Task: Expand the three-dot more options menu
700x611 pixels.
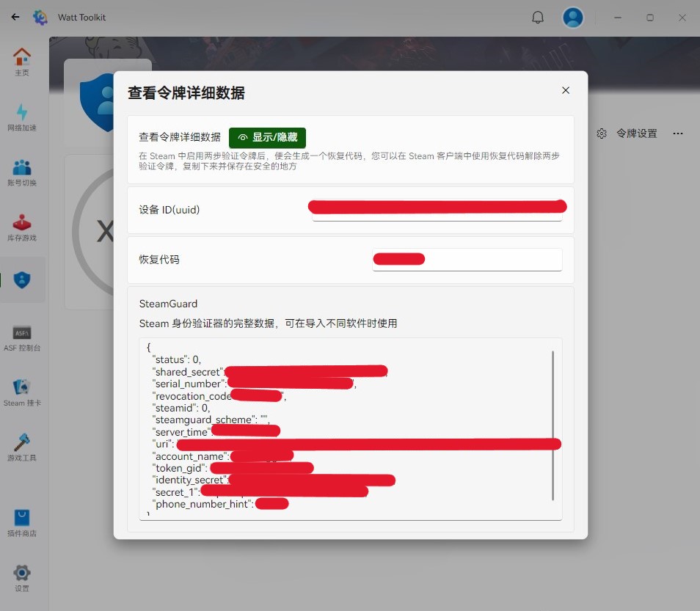Action: (677, 133)
